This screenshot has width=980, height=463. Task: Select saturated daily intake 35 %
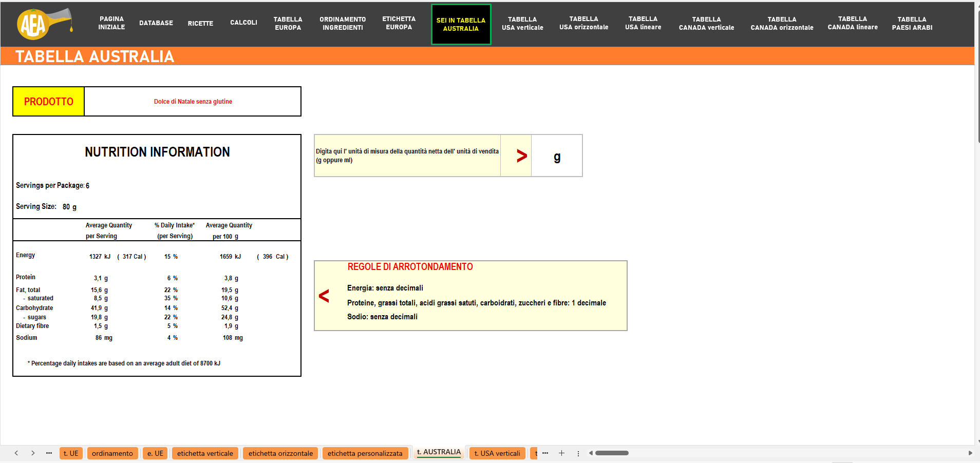point(171,298)
